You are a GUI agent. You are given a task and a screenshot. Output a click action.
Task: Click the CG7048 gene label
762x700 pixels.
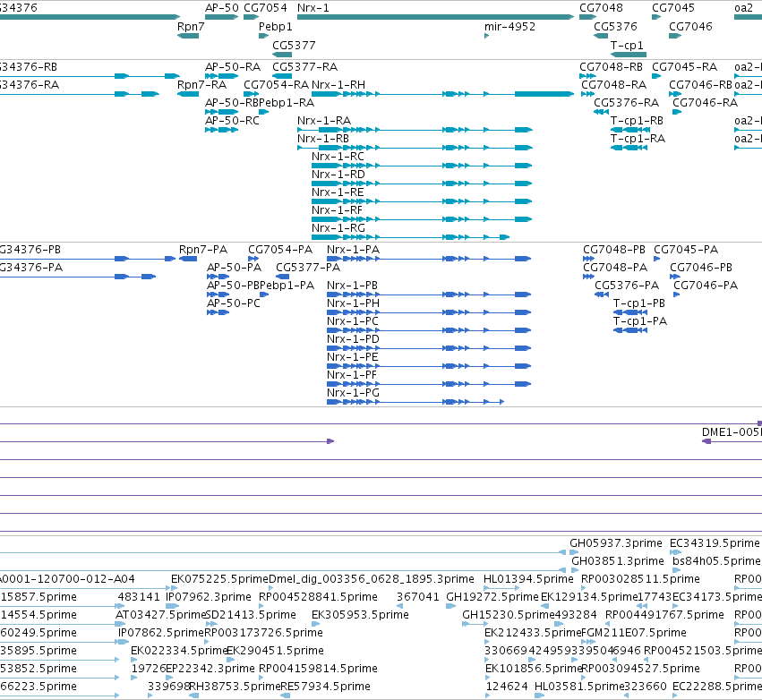click(601, 8)
